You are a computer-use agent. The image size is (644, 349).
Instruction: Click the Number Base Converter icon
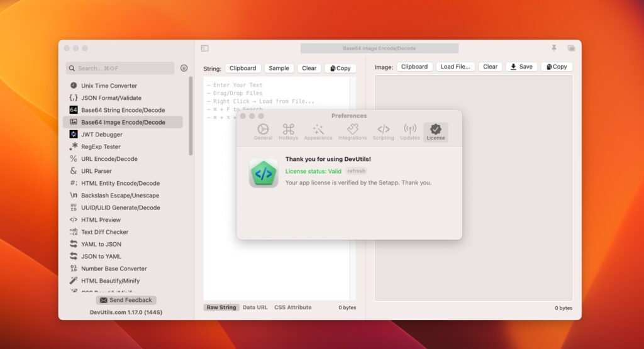coord(74,268)
